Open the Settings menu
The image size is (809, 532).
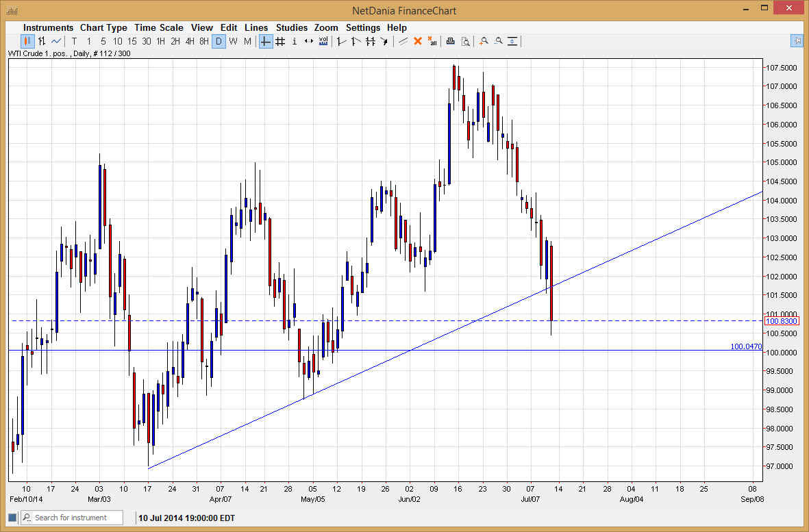[363, 27]
